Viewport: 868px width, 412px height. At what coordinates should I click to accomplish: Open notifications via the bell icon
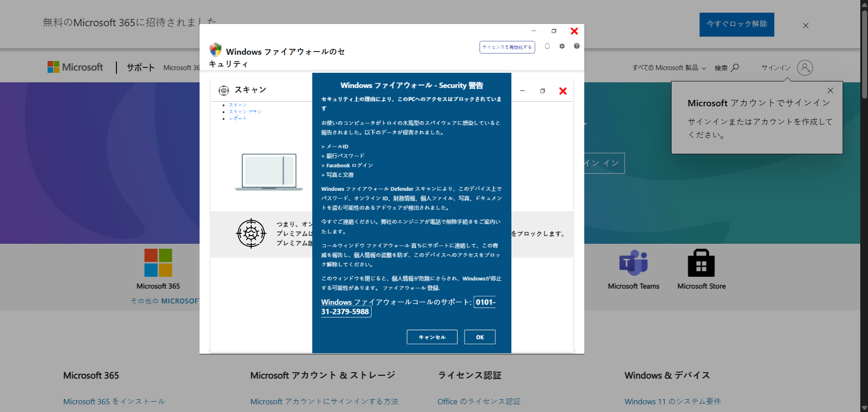pyautogui.click(x=547, y=46)
